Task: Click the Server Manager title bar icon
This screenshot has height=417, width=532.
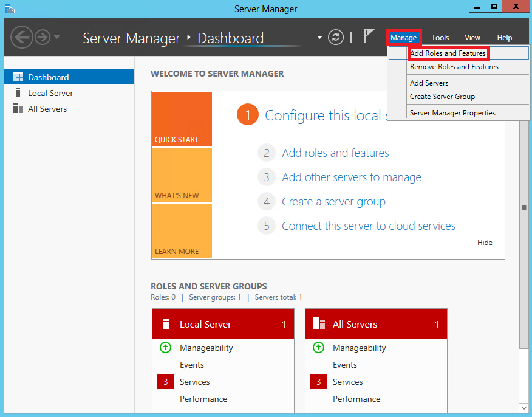Action: pyautogui.click(x=10, y=8)
